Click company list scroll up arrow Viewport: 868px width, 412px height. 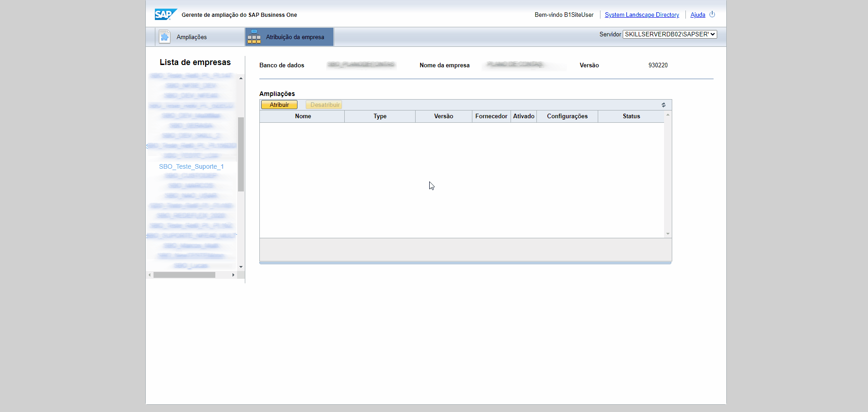click(x=241, y=78)
